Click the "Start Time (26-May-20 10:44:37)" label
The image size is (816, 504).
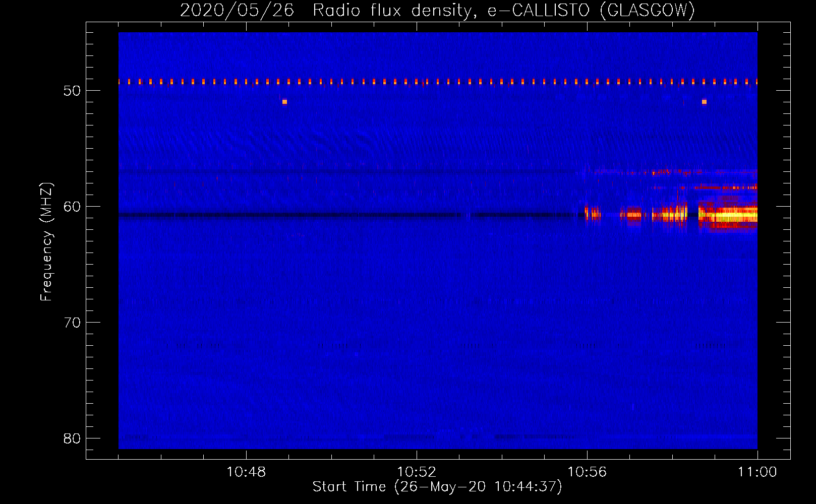(x=437, y=487)
